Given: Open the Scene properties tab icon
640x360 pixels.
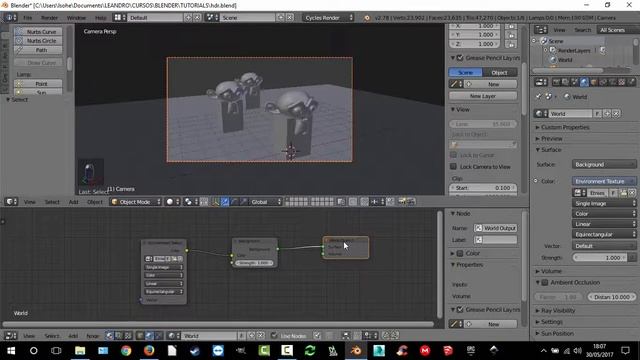Looking at the screenshot, I should point(575,82).
